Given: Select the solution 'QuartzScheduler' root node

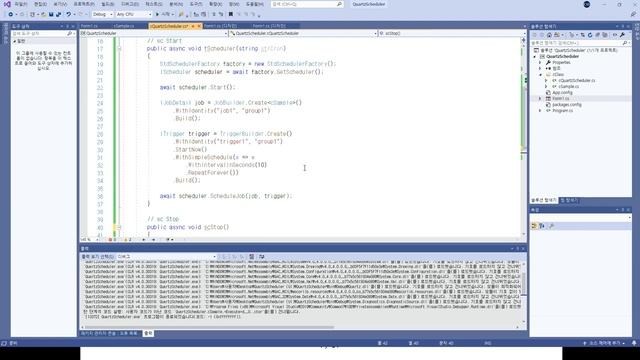Looking at the screenshot, I should [578, 50].
